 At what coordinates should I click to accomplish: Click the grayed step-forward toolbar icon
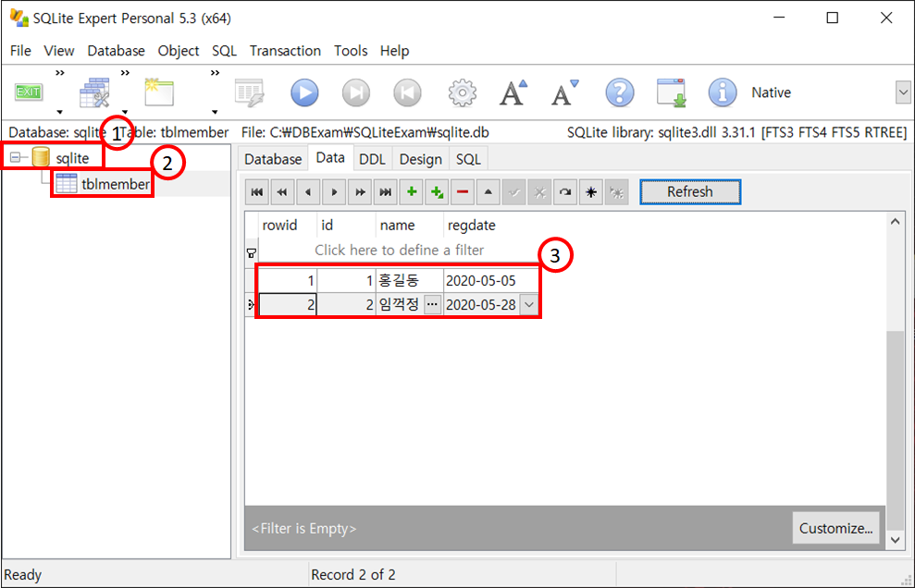coord(356,92)
